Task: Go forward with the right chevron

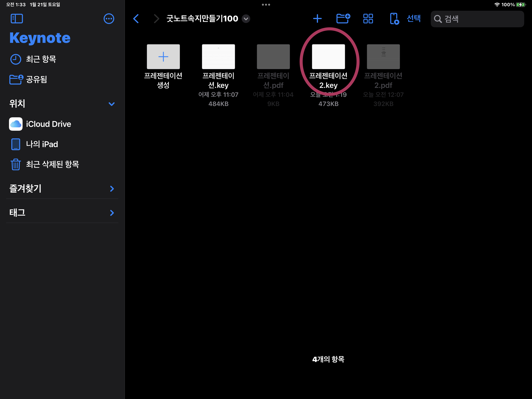Action: (x=156, y=19)
